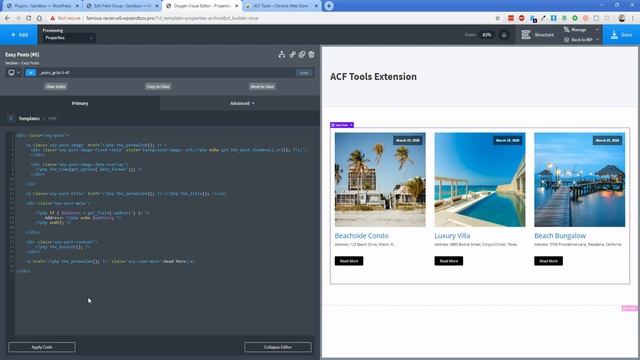Click the blue square extension icon
The width and height of the screenshot is (640, 360).
click(553, 18)
